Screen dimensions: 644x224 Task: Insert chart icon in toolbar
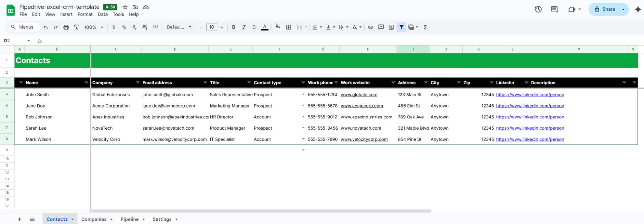point(391,27)
